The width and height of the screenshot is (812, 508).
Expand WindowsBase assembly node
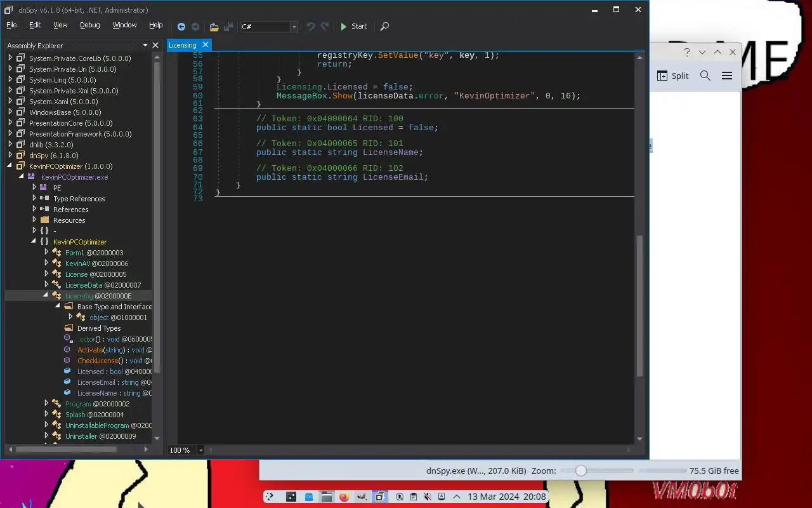pos(10,112)
